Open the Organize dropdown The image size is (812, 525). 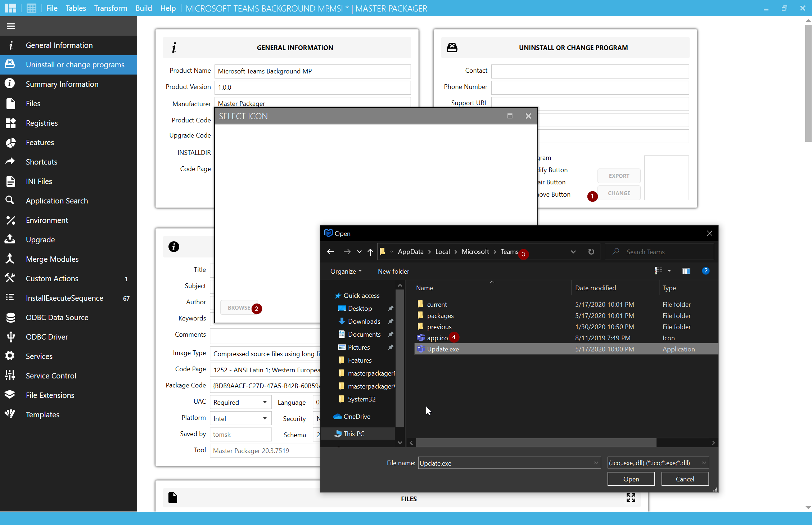(x=346, y=272)
